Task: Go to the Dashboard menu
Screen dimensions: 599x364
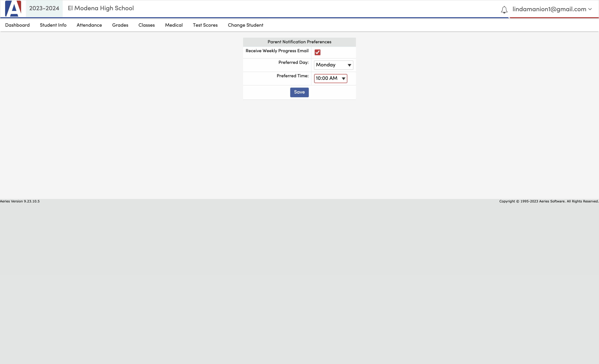Action: (17, 25)
